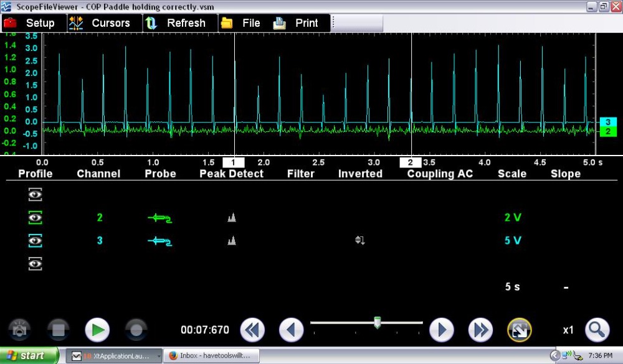Select green channel number 2
The image size is (623, 364).
pyautogui.click(x=100, y=218)
